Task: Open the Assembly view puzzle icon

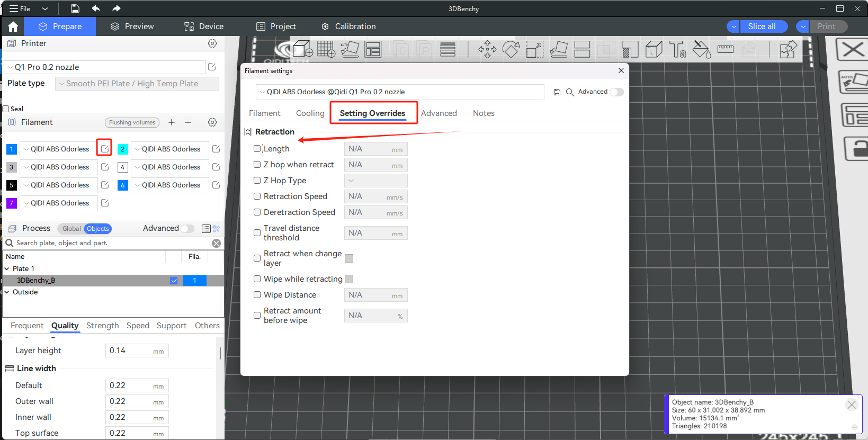Action: tap(788, 50)
